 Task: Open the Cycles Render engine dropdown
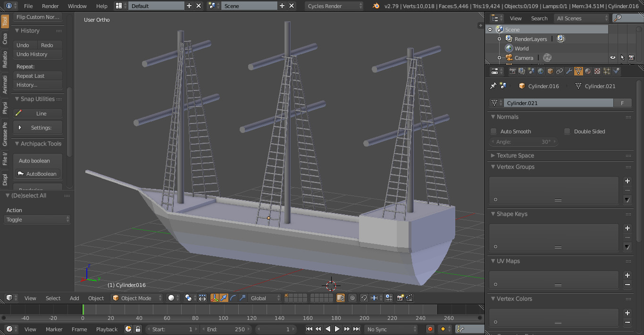(x=333, y=6)
